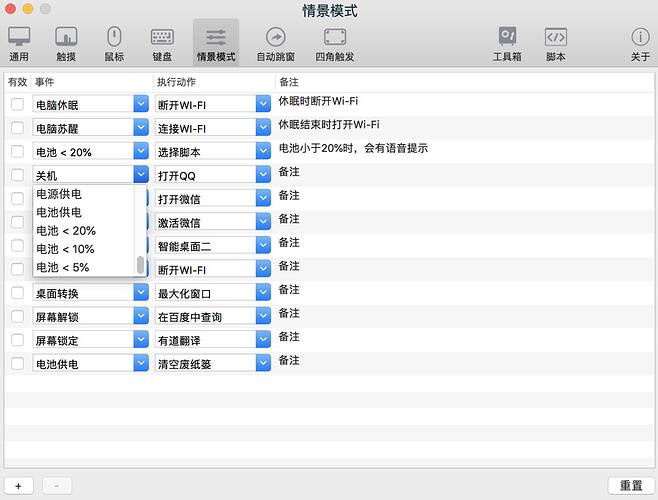This screenshot has width=658, height=500.
Task: Select 电池 < 10% from the open list
Action: point(66,249)
